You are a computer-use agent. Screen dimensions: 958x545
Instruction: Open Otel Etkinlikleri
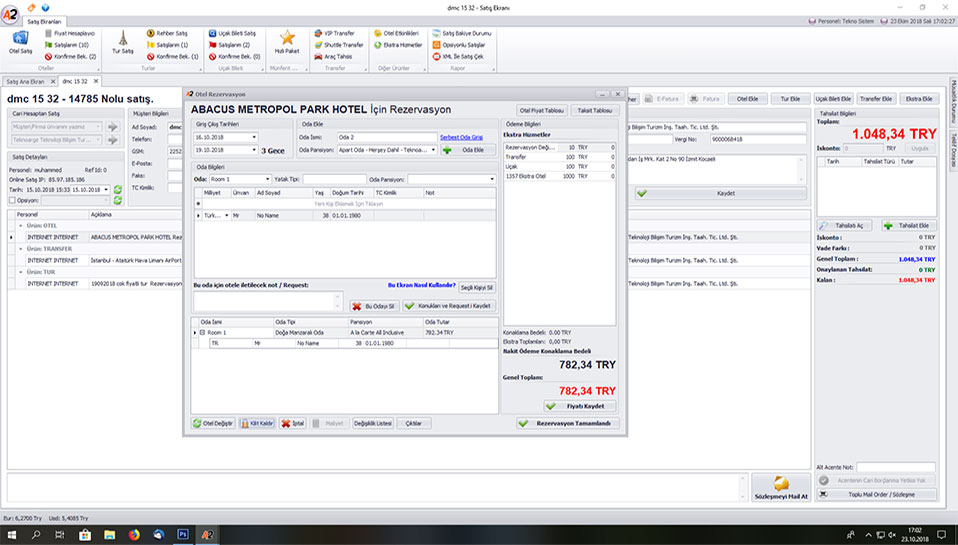pos(396,33)
